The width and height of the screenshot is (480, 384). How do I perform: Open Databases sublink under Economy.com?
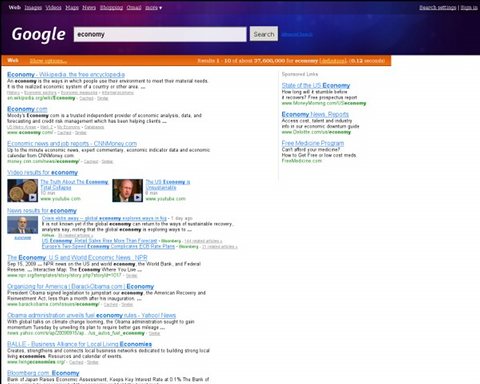94,127
